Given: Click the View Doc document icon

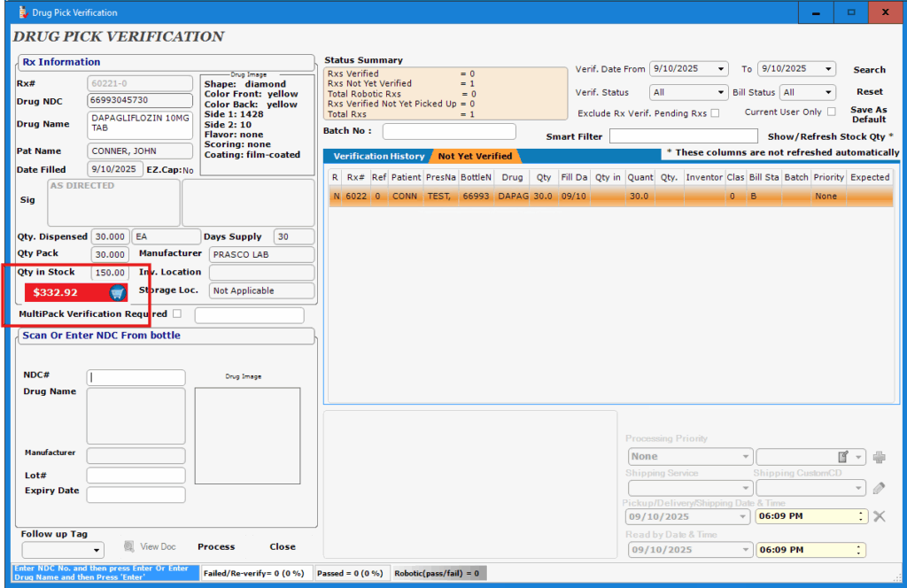Looking at the screenshot, I should pyautogui.click(x=128, y=546).
